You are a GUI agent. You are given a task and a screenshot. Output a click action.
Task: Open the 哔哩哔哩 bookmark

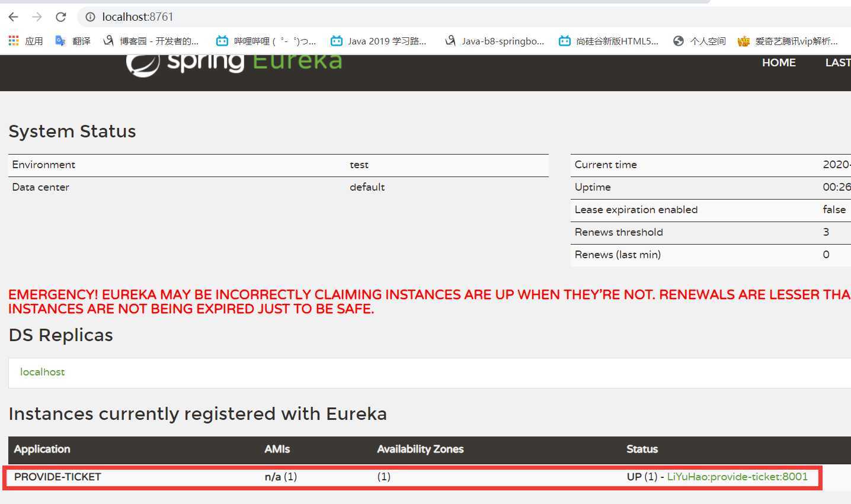coord(266,41)
